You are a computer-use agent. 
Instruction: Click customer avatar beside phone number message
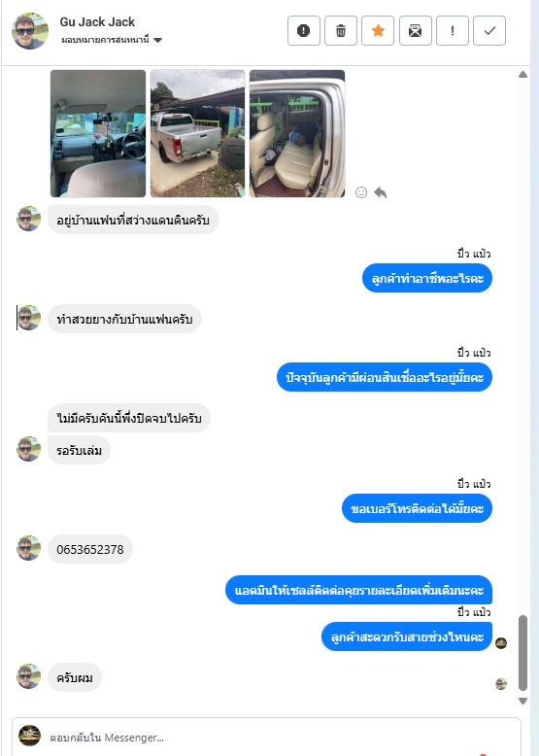tap(29, 548)
